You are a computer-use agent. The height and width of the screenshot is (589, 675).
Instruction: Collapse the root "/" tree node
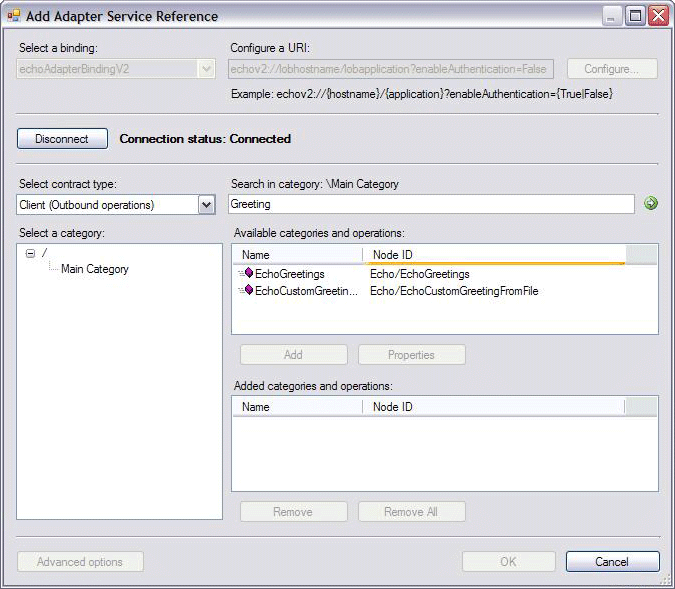tap(30, 253)
